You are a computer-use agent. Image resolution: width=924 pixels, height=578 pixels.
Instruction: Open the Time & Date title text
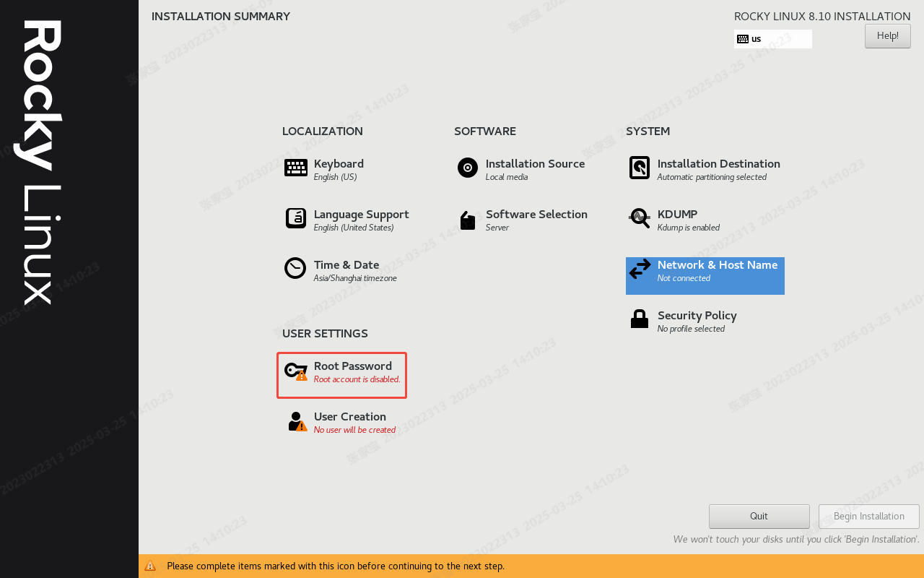tap(346, 265)
